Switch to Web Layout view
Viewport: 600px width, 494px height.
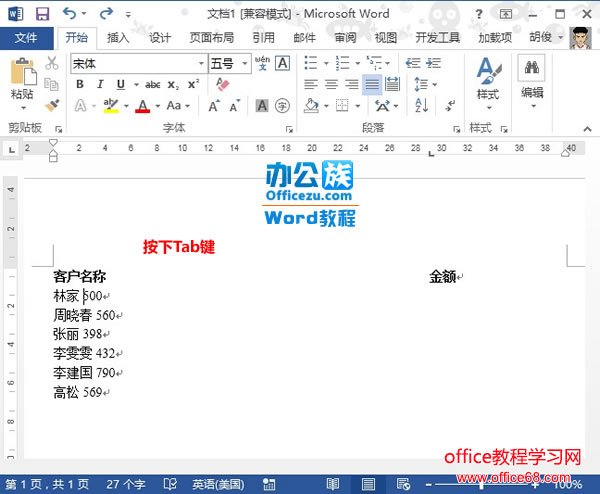403,484
